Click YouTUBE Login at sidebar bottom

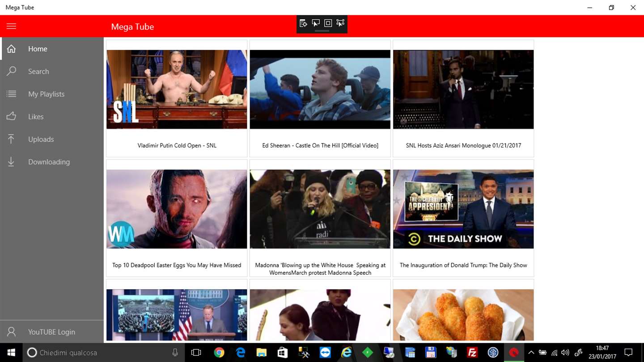pyautogui.click(x=52, y=332)
